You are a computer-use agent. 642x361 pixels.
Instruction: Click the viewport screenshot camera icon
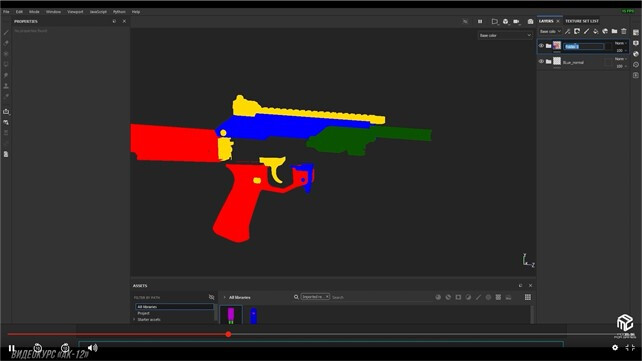tap(530, 21)
